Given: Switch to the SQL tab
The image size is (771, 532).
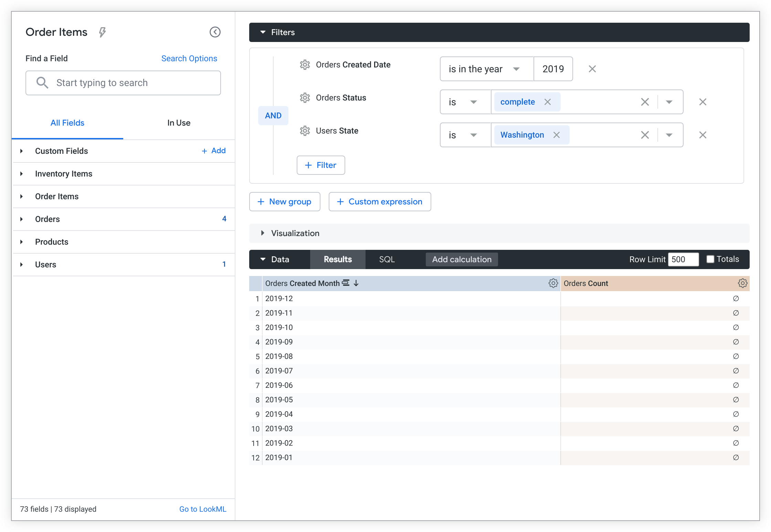Looking at the screenshot, I should click(x=387, y=259).
